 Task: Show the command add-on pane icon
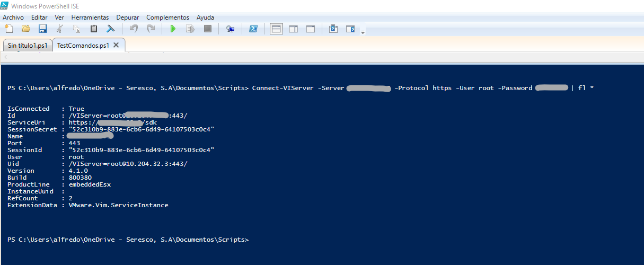(x=350, y=29)
